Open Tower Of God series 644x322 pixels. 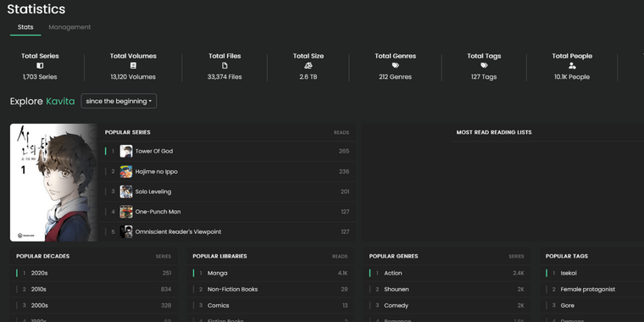click(x=154, y=151)
